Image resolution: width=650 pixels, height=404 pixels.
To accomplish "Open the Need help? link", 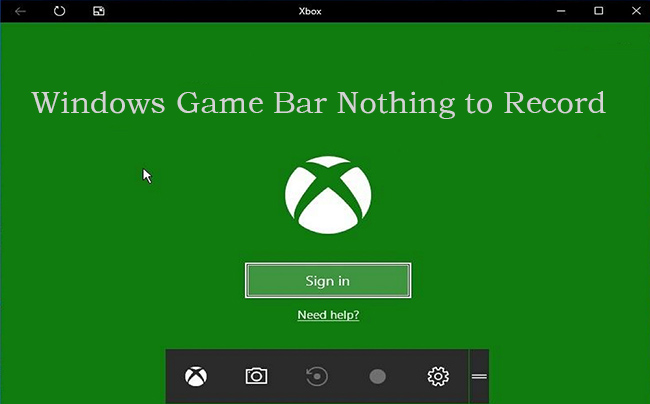I will pos(328,315).
